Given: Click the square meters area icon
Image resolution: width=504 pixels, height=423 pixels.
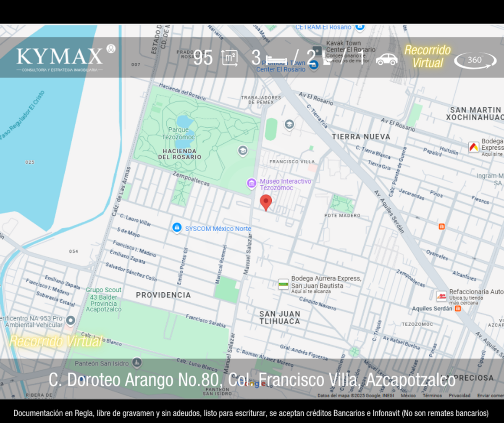Looking at the screenshot, I should click(230, 58).
